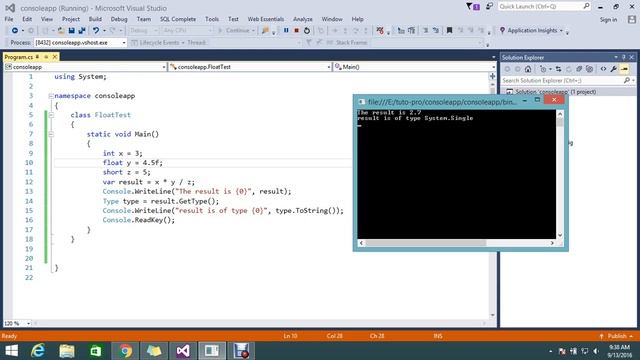
Task: Expand the Application Insights dropdown arrow
Action: point(561,31)
